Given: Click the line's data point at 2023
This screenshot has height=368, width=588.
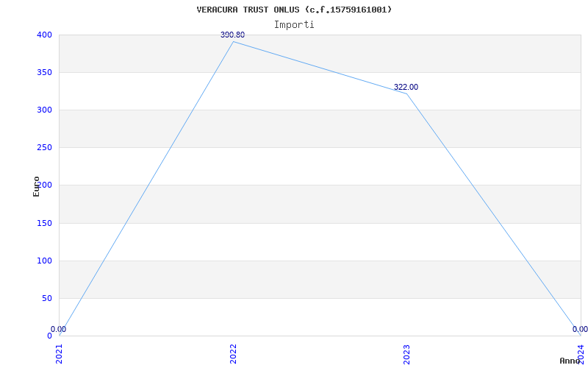Looking at the screenshot, I should (x=407, y=93).
